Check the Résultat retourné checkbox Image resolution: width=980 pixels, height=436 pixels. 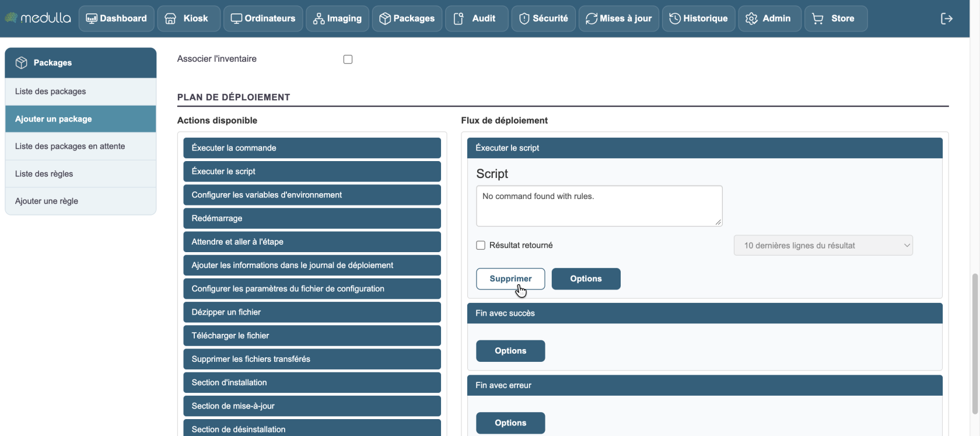pos(481,245)
